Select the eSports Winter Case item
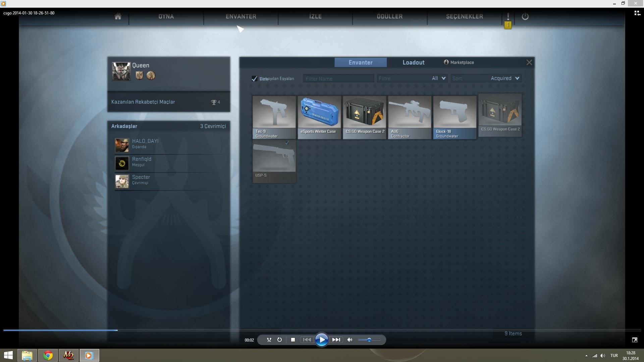The image size is (644, 362). [x=319, y=117]
